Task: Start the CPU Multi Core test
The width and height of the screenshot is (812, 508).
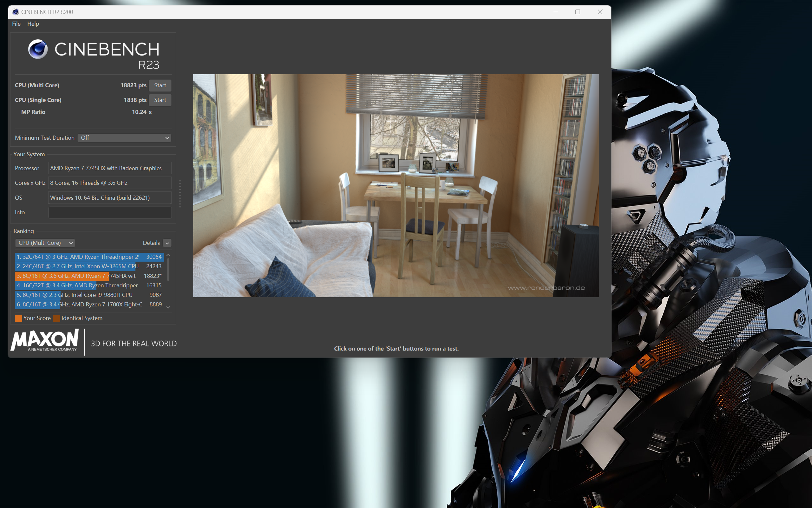Action: click(160, 85)
